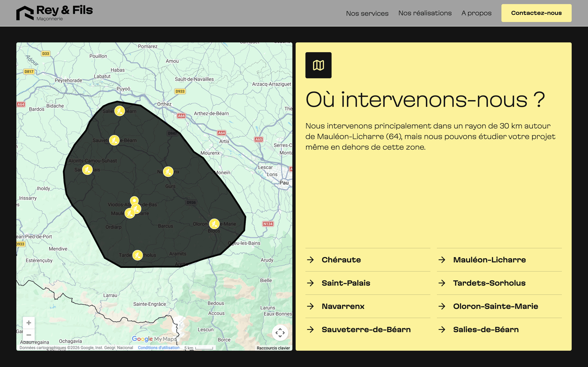Open the Conditions d'utilisation link
This screenshot has width=588, height=367.
158,348
